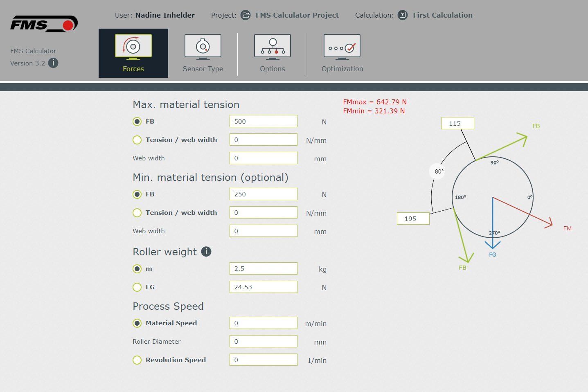Image resolution: width=588 pixels, height=392 pixels.
Task: Open the Forces tab icon
Action: [133, 46]
